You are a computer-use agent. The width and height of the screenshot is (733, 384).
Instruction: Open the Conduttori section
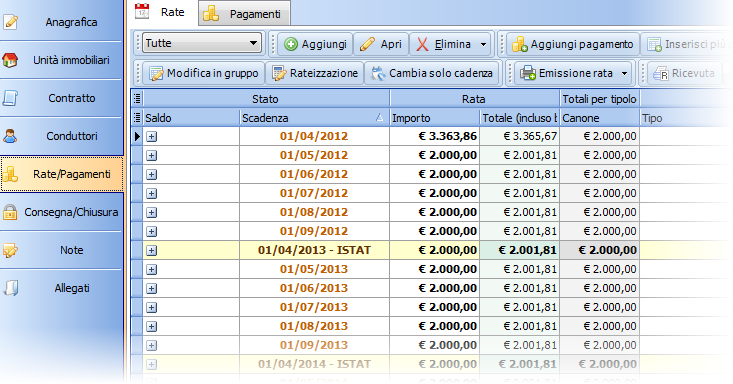[61, 136]
